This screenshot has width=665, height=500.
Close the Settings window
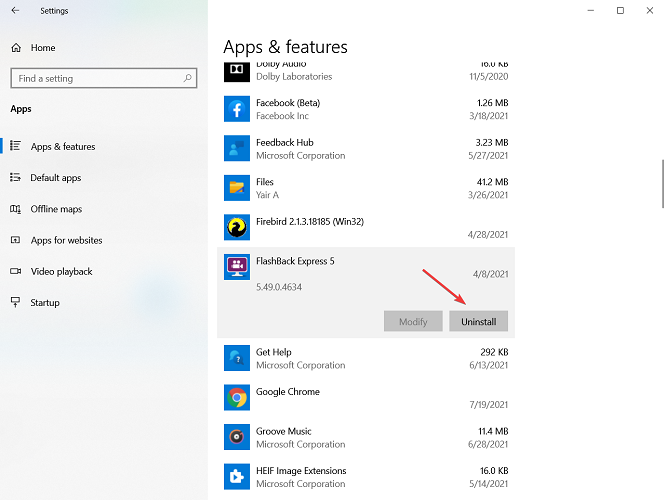650,10
